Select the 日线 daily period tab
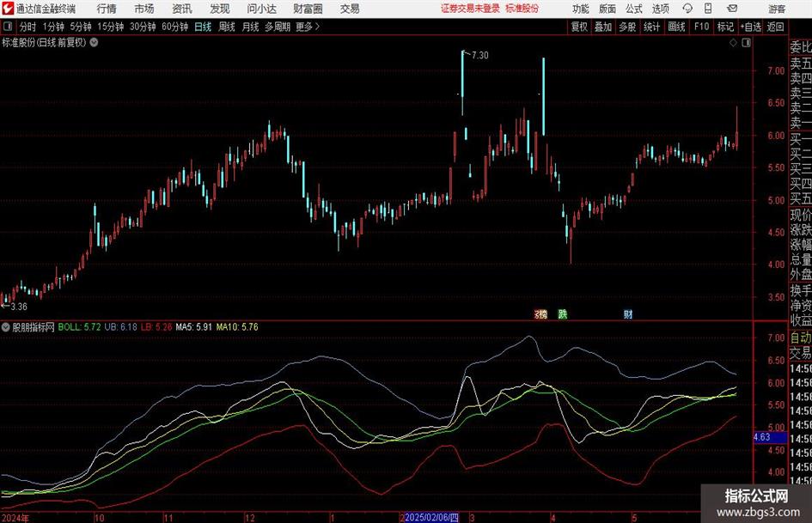The height and width of the screenshot is (523, 812). [x=203, y=27]
